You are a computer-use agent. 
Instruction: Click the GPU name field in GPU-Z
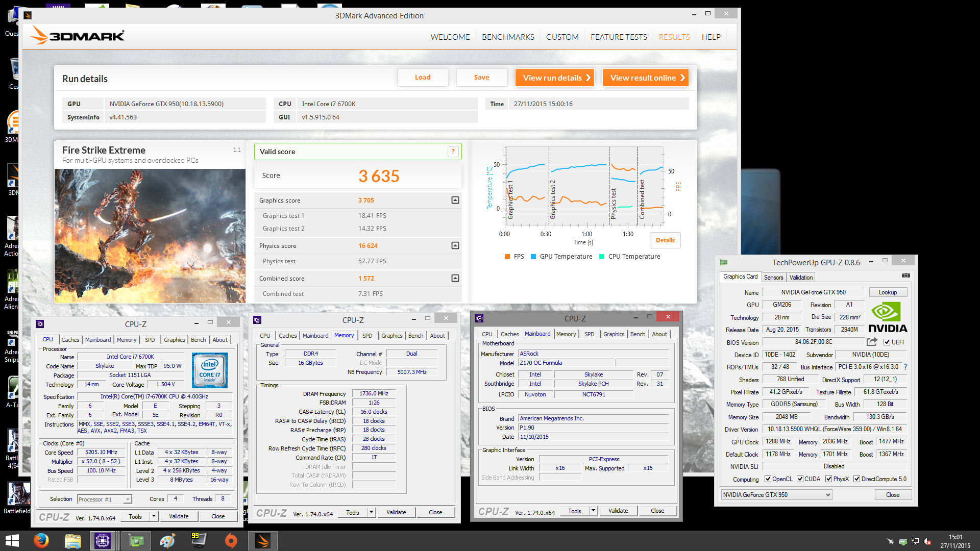click(x=814, y=292)
